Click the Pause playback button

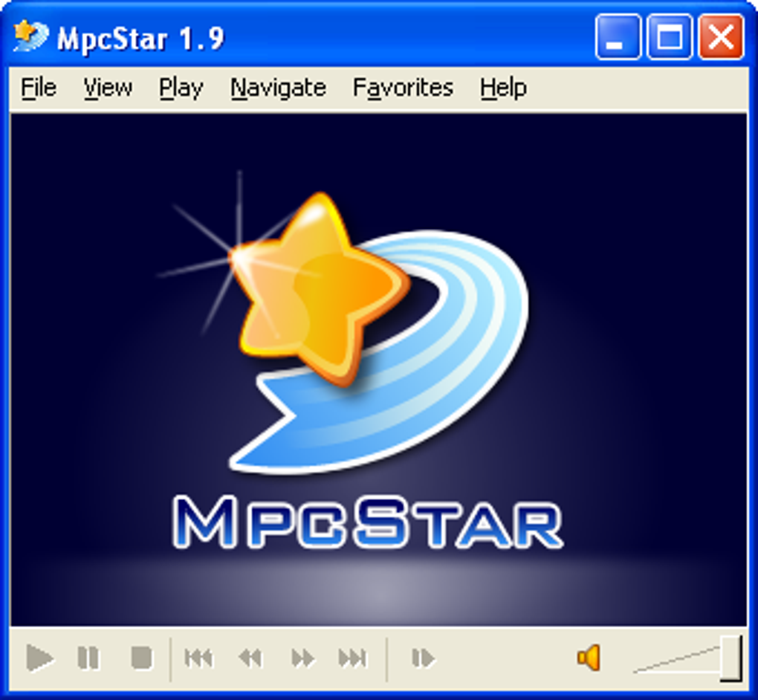coord(88,658)
